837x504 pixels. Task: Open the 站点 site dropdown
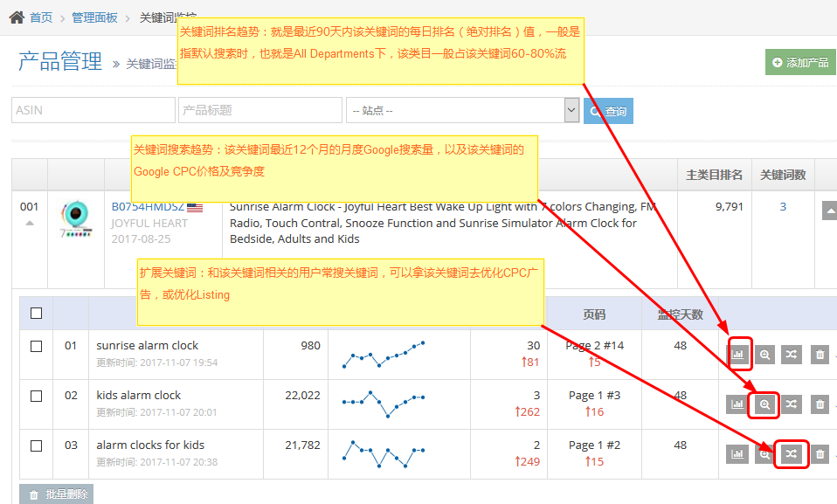pos(462,110)
